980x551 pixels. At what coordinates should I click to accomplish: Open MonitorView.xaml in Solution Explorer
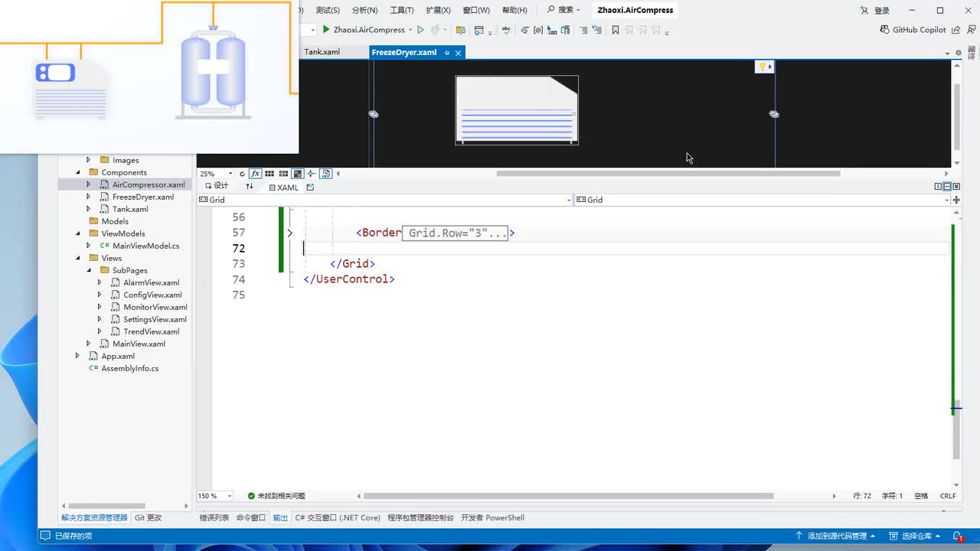click(155, 307)
